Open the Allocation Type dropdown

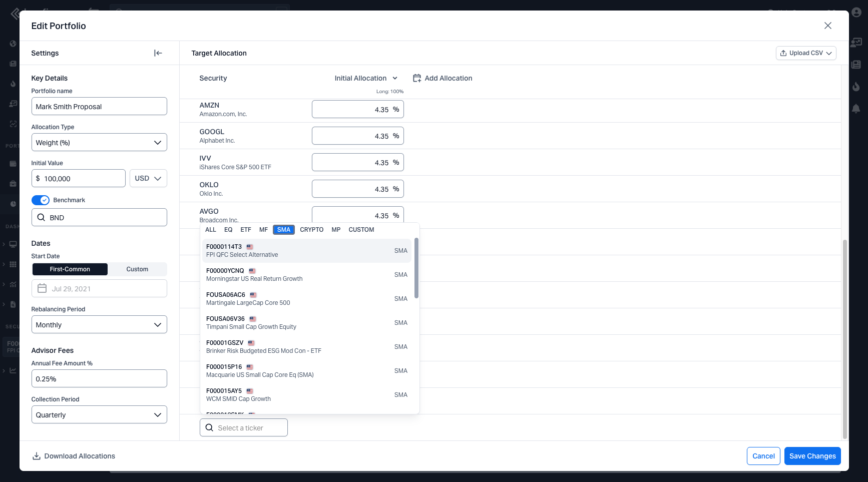tap(99, 143)
